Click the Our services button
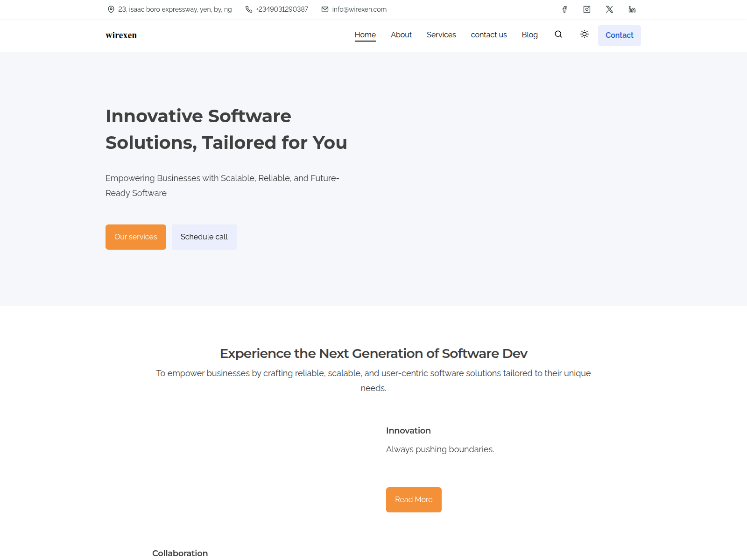 (136, 237)
